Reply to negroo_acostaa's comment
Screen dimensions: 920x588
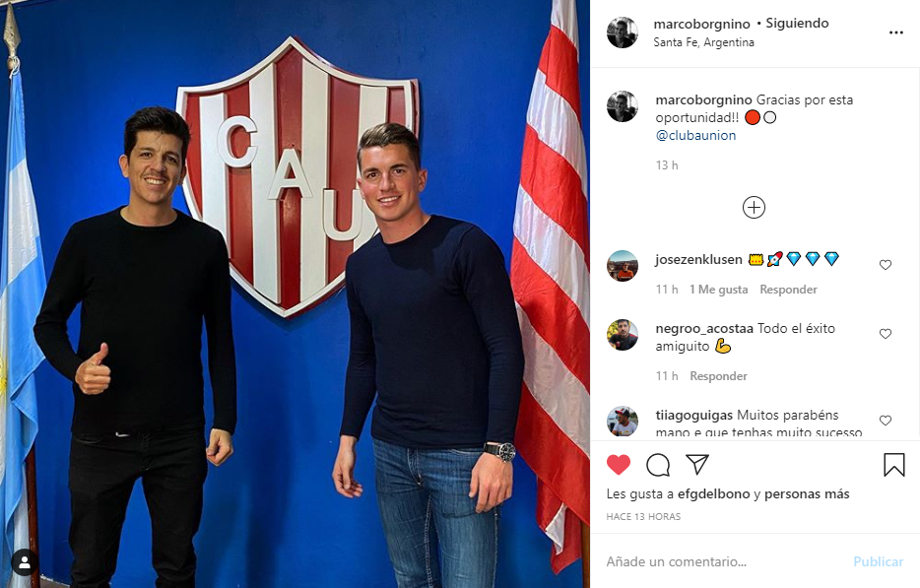(718, 376)
